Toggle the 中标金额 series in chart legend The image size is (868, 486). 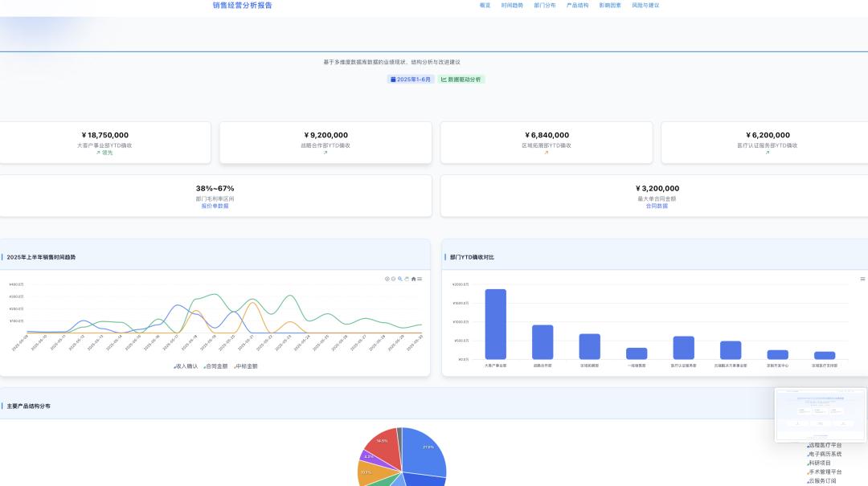tap(246, 366)
